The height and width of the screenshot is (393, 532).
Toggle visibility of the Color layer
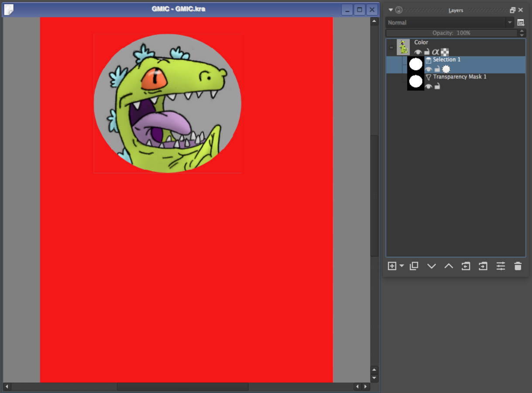(x=418, y=52)
